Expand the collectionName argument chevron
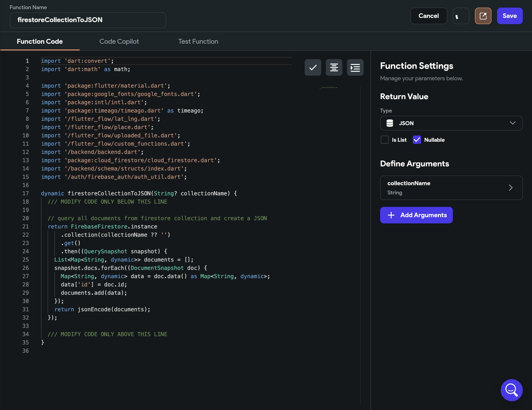 click(x=511, y=188)
